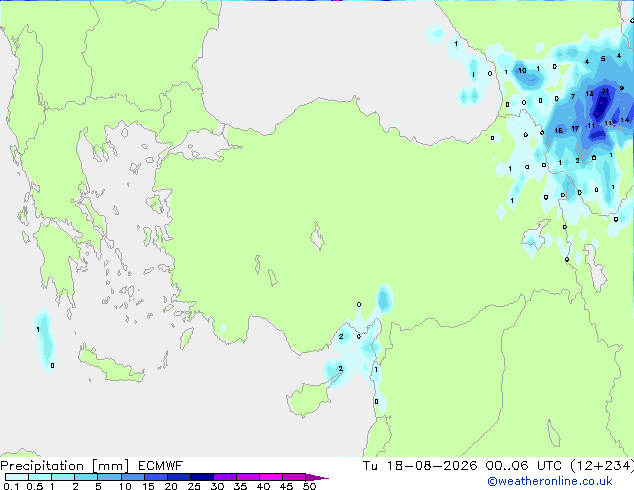Click the '30' legend scale label
This screenshot has height=490, width=634.
point(217,486)
